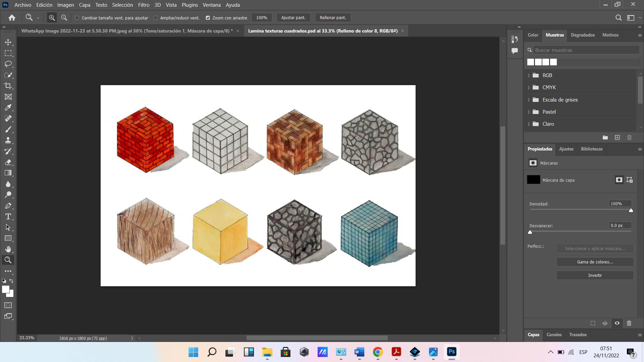
Task: Delete the mask using trash icon
Action: pos(629,323)
